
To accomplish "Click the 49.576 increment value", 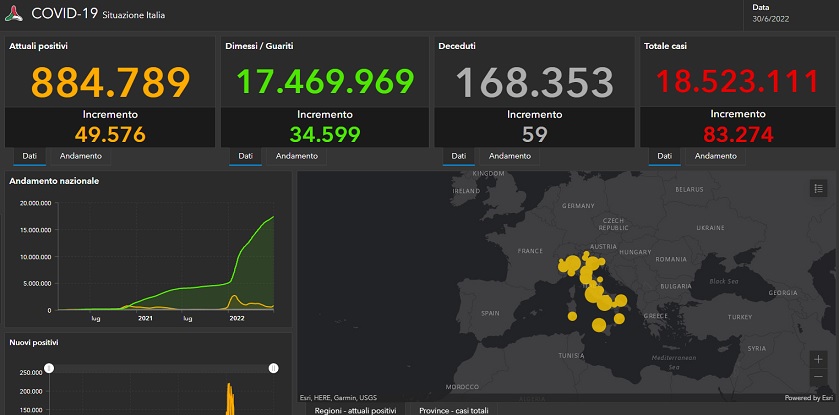I will 110,134.
